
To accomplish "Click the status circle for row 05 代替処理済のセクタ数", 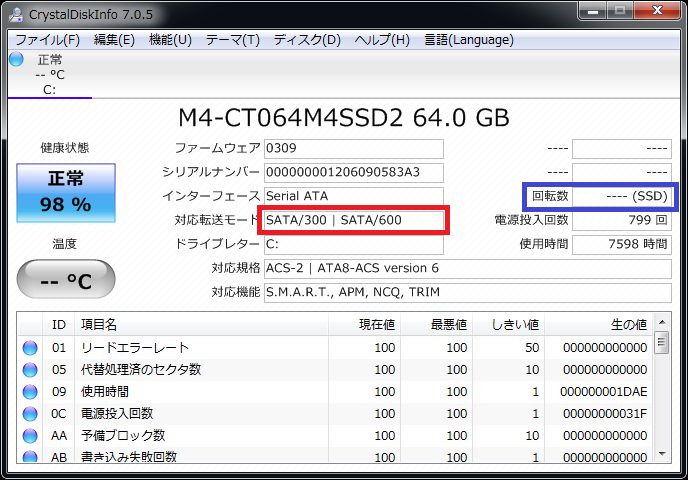I will (x=30, y=369).
